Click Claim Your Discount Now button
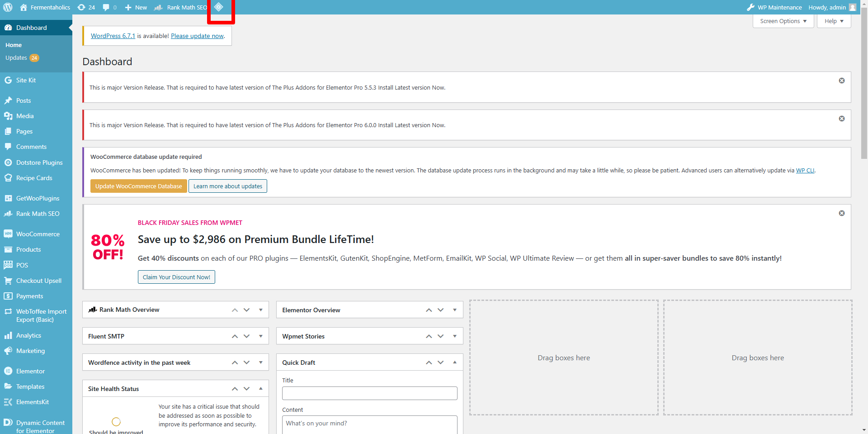The width and height of the screenshot is (868, 434). tap(176, 277)
